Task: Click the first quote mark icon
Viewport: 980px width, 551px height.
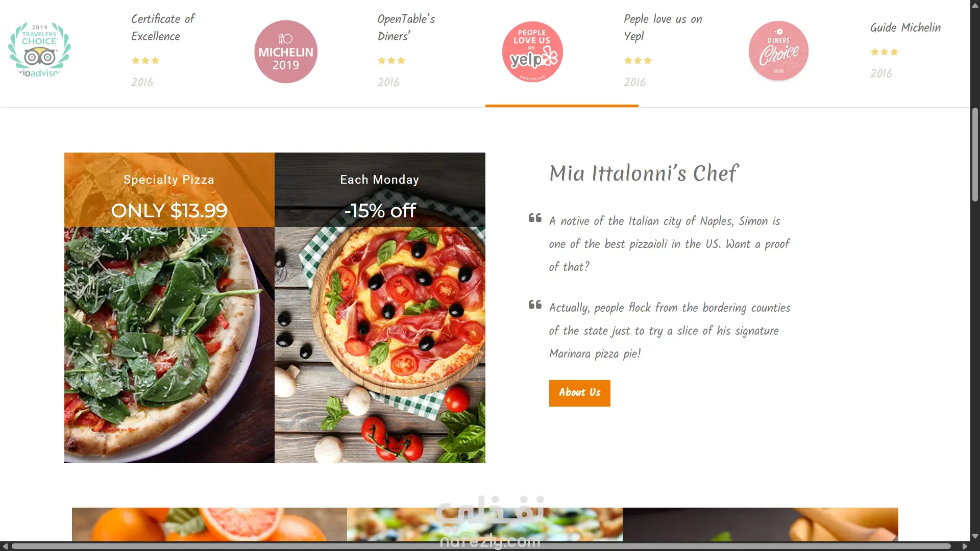Action: pyautogui.click(x=535, y=218)
